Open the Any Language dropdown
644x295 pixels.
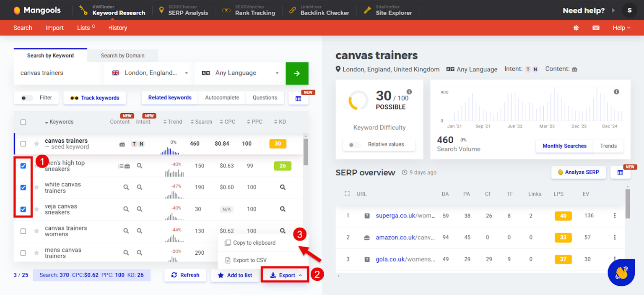pos(239,73)
